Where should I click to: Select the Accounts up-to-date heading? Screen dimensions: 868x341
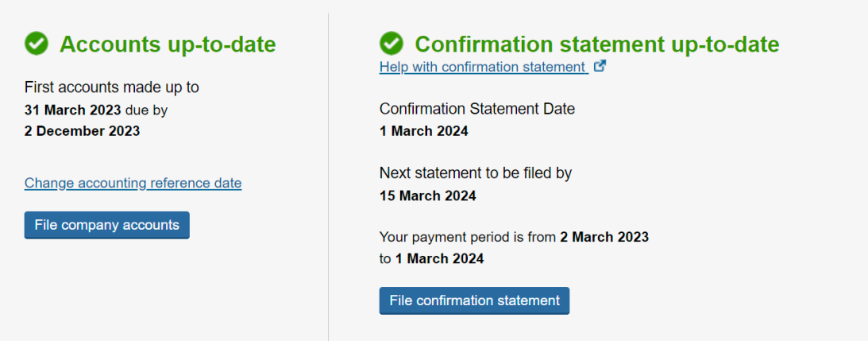168,44
